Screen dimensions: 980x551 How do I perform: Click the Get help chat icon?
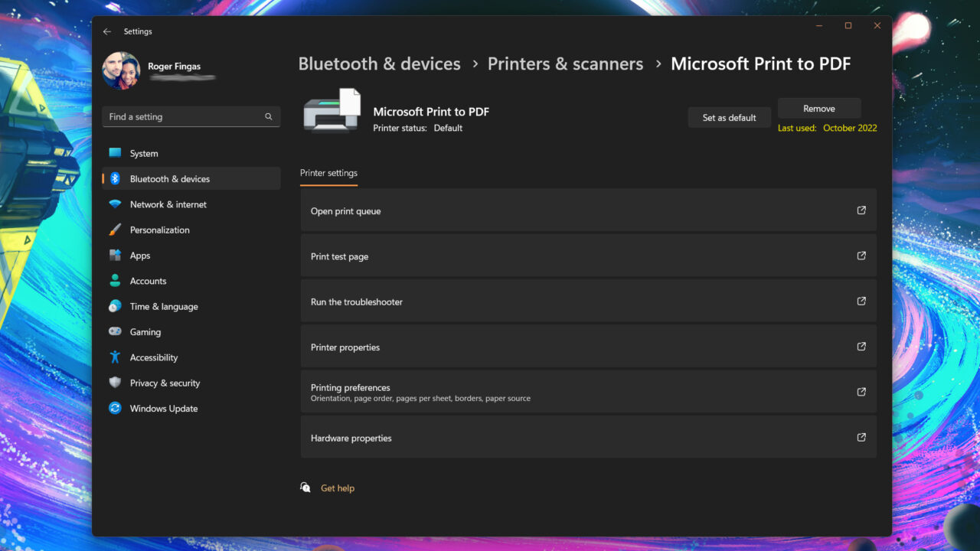305,487
